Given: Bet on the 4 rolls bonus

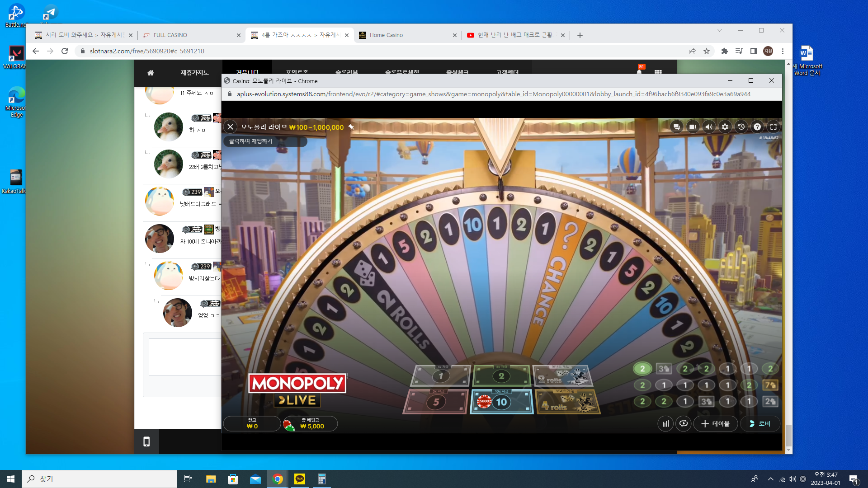Looking at the screenshot, I should click(x=568, y=402).
